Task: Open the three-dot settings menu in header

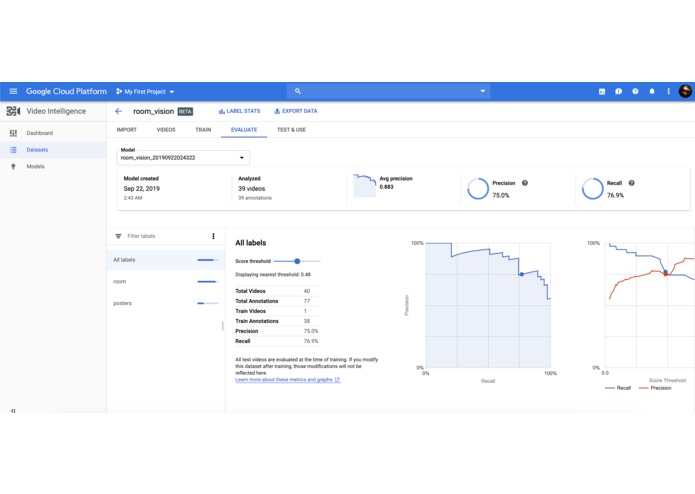Action: tap(668, 92)
